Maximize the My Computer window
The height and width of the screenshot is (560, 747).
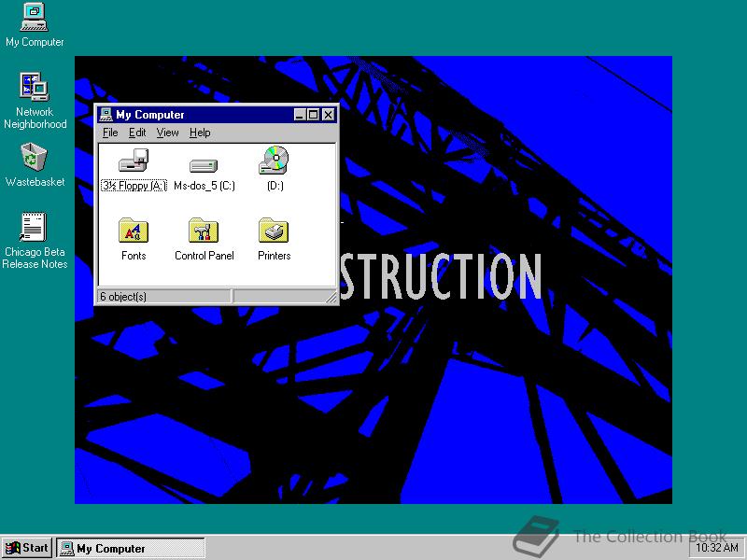pos(313,114)
